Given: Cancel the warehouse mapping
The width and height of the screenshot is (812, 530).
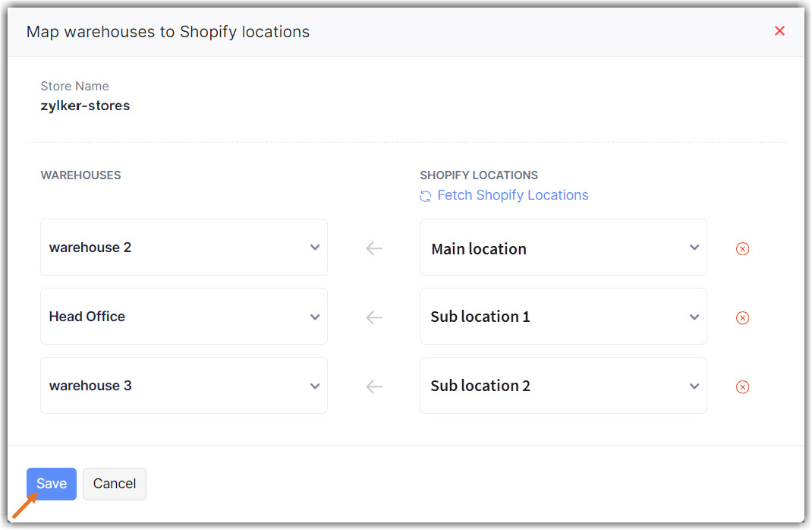Looking at the screenshot, I should (x=115, y=484).
